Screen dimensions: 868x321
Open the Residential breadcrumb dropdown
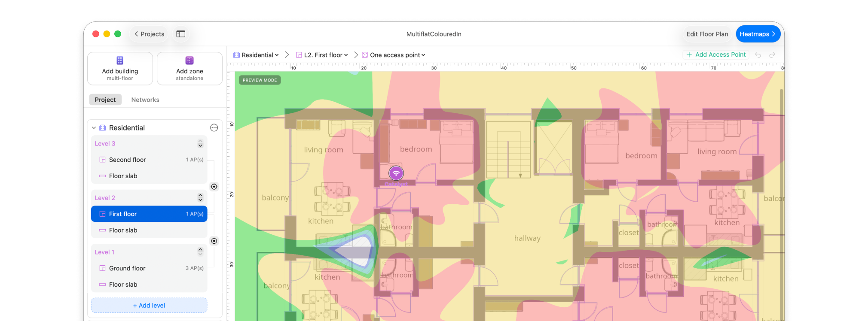pos(256,55)
